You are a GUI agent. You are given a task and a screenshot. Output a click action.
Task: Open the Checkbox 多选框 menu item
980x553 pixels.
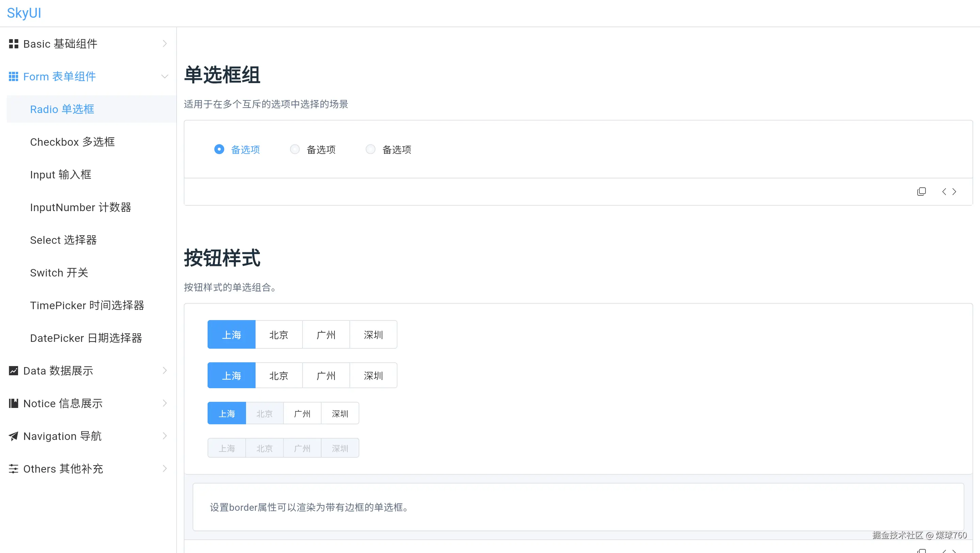72,142
